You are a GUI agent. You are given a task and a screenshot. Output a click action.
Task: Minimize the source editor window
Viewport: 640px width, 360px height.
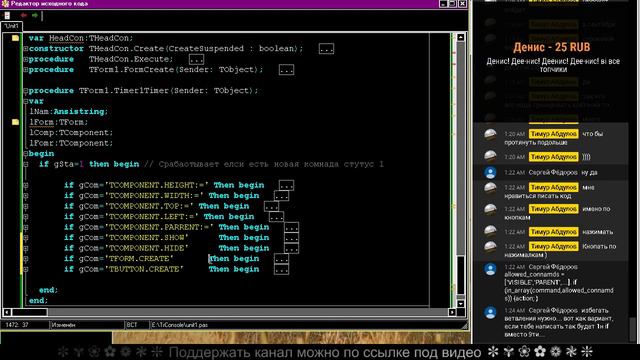[444, 4]
